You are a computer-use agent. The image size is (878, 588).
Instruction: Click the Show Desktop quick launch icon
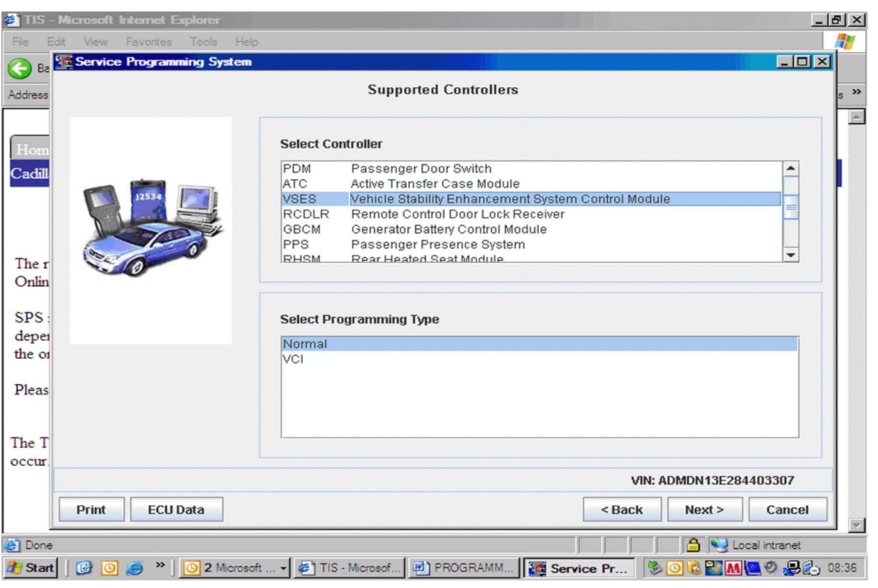pos(84,568)
